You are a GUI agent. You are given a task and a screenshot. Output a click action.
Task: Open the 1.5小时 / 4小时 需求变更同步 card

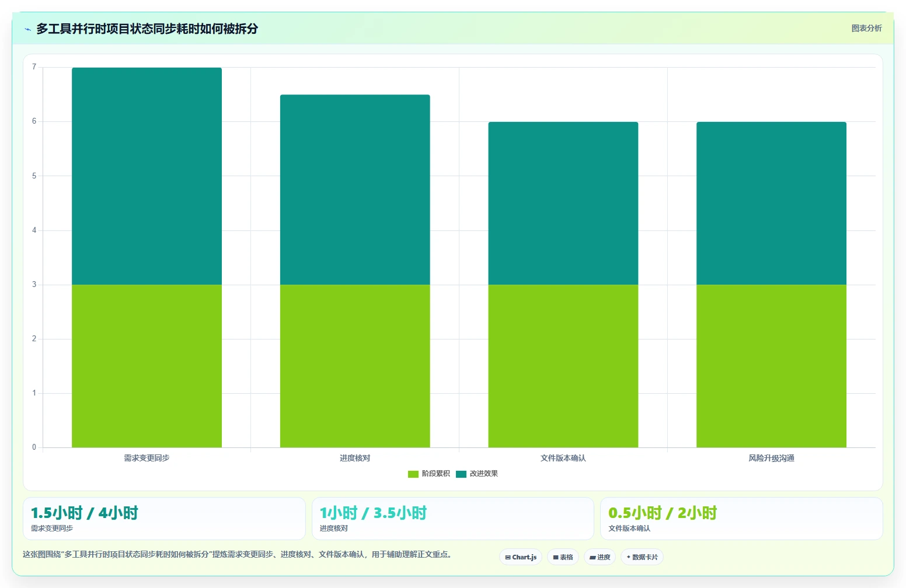click(164, 519)
